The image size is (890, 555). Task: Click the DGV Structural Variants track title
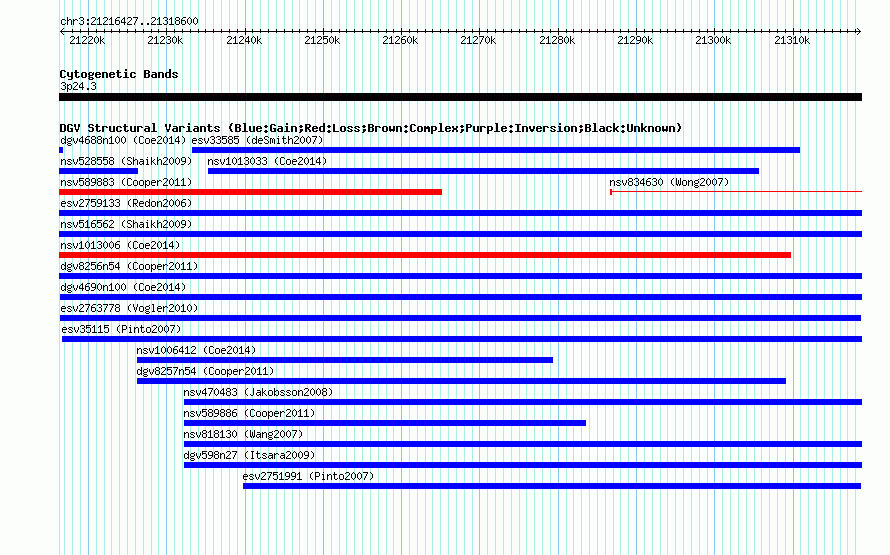click(371, 128)
